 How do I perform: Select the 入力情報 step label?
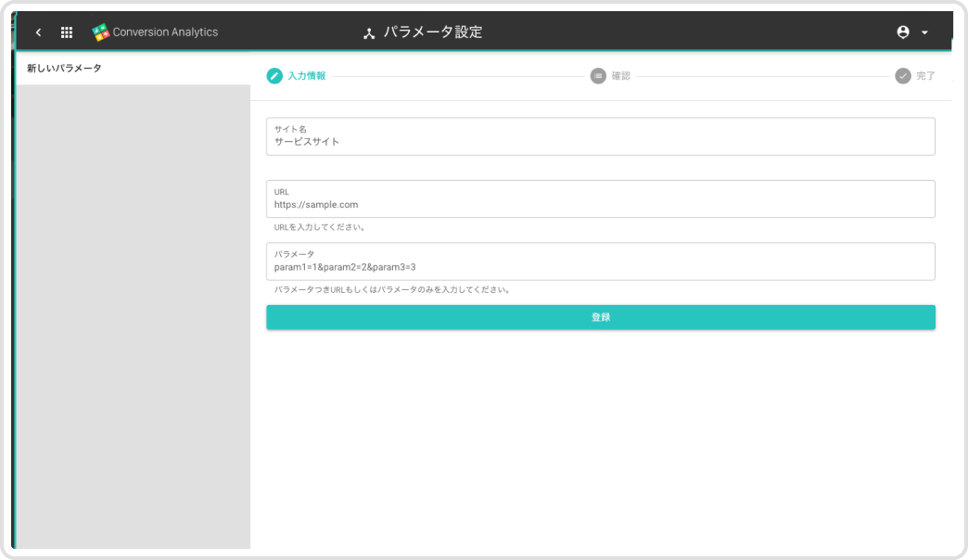307,76
